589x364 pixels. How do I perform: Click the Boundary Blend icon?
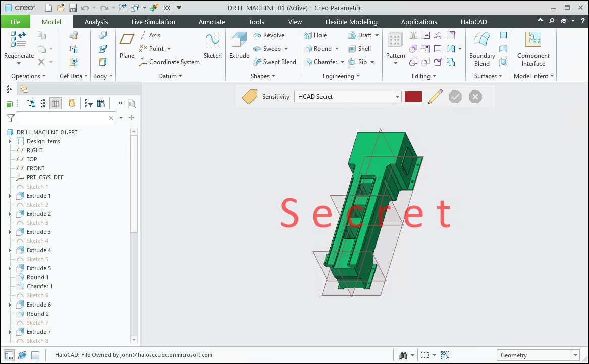481,40
